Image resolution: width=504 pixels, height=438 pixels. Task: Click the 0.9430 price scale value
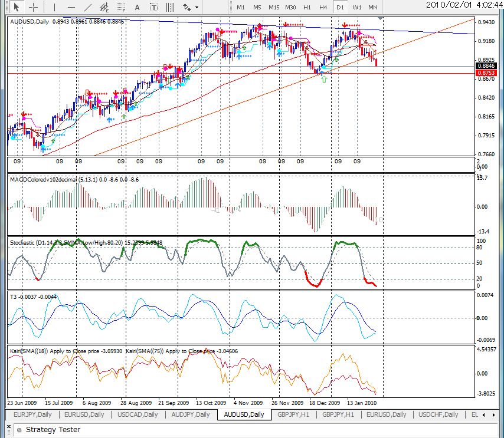(x=486, y=22)
